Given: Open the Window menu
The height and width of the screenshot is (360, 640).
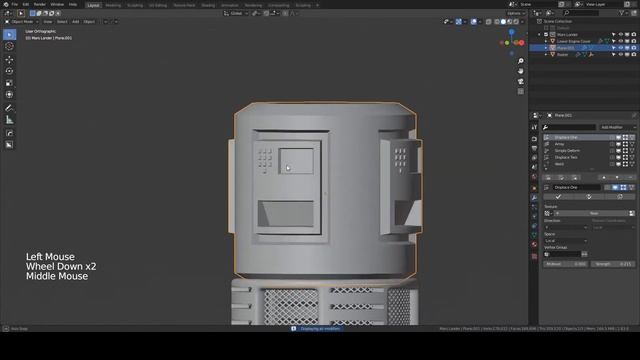Looking at the screenshot, I should pyautogui.click(x=57, y=4).
